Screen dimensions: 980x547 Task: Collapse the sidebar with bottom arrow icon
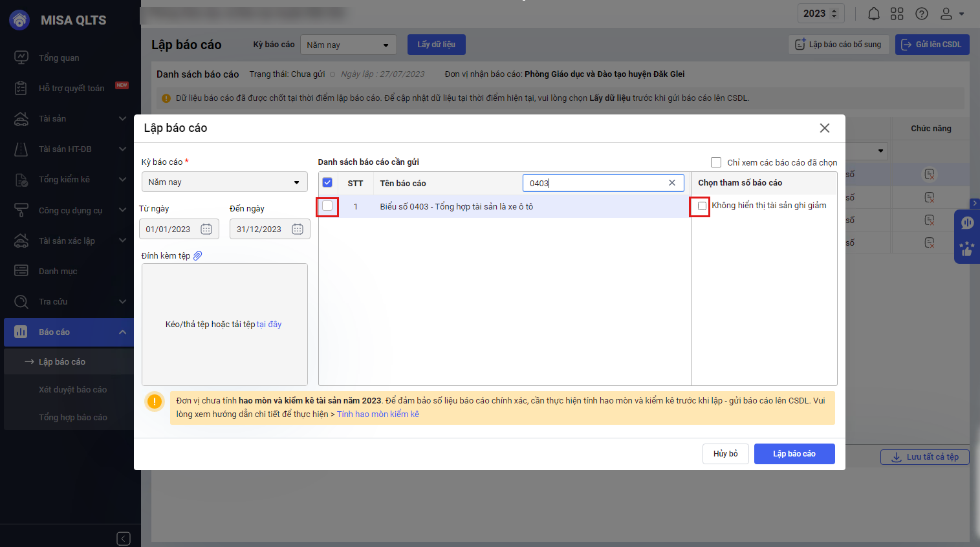[x=124, y=539]
